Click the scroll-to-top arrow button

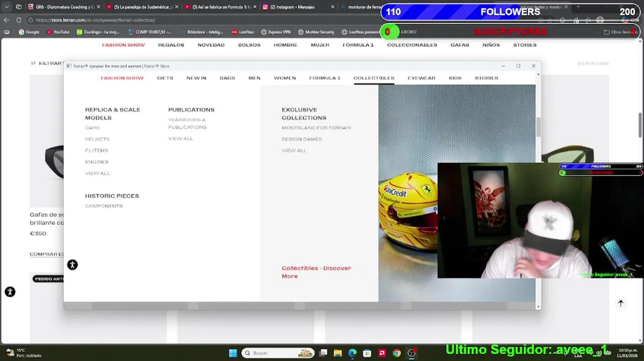(620, 303)
